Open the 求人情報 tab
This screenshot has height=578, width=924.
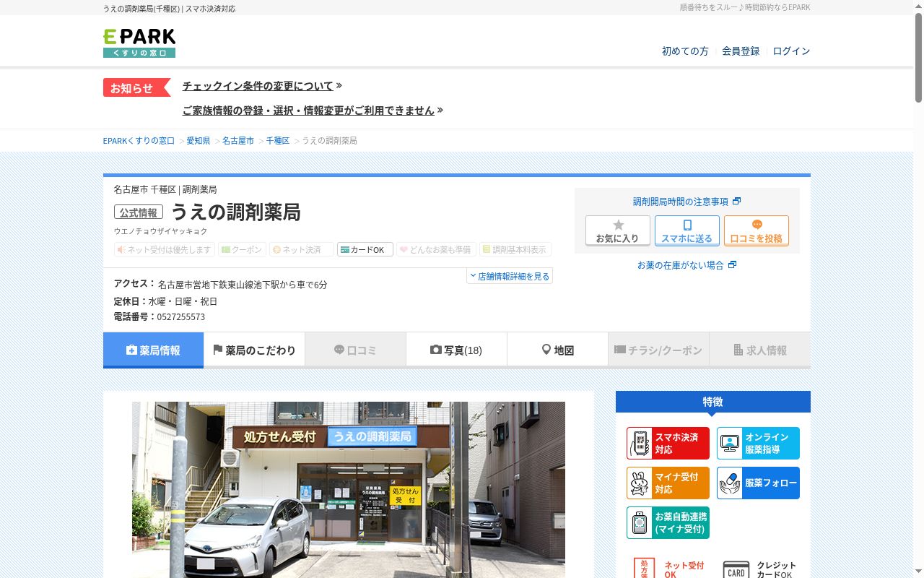coord(759,350)
